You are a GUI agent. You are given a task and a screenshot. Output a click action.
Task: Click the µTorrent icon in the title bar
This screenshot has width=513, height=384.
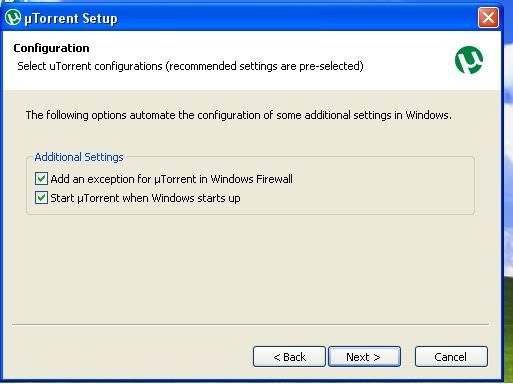click(x=13, y=17)
